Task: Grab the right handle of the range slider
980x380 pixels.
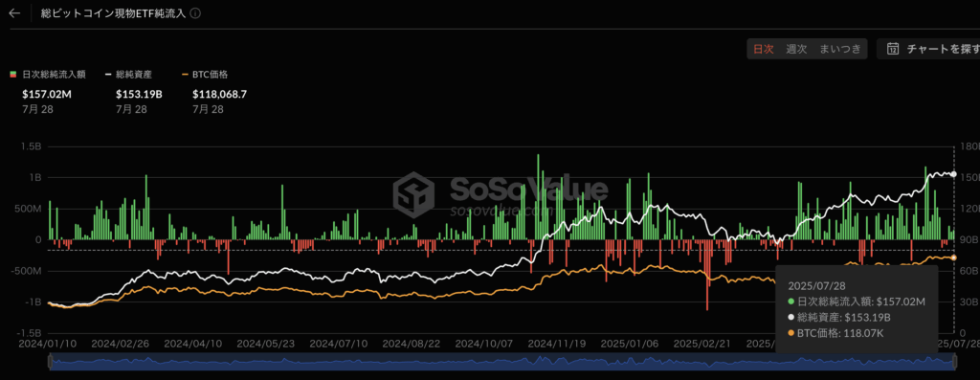Action: (955, 362)
